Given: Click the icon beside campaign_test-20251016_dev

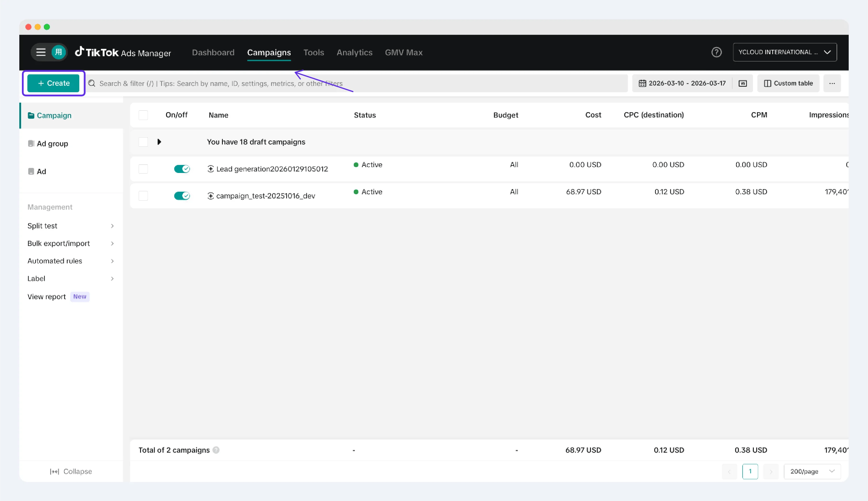Looking at the screenshot, I should [x=210, y=196].
